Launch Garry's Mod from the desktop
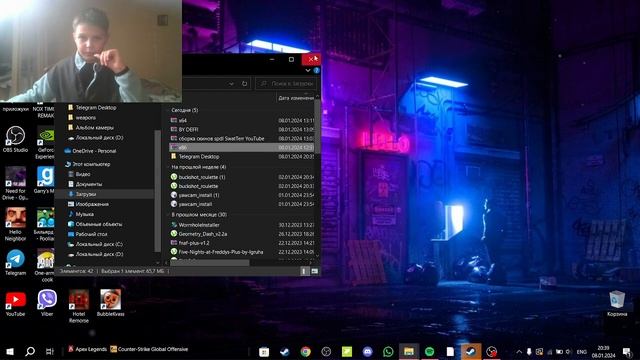This screenshot has width=640, height=360. coord(45,180)
